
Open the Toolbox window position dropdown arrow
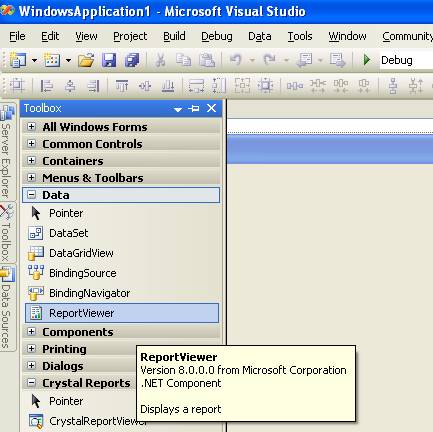tap(178, 109)
